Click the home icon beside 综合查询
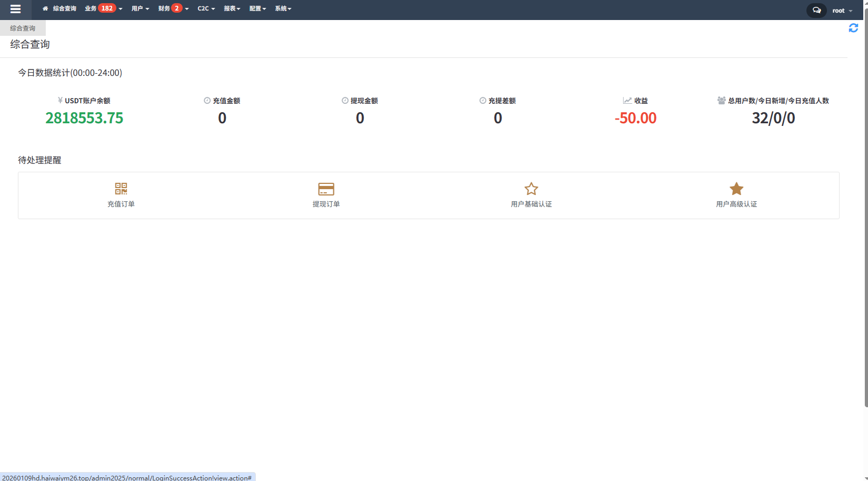 45,8
